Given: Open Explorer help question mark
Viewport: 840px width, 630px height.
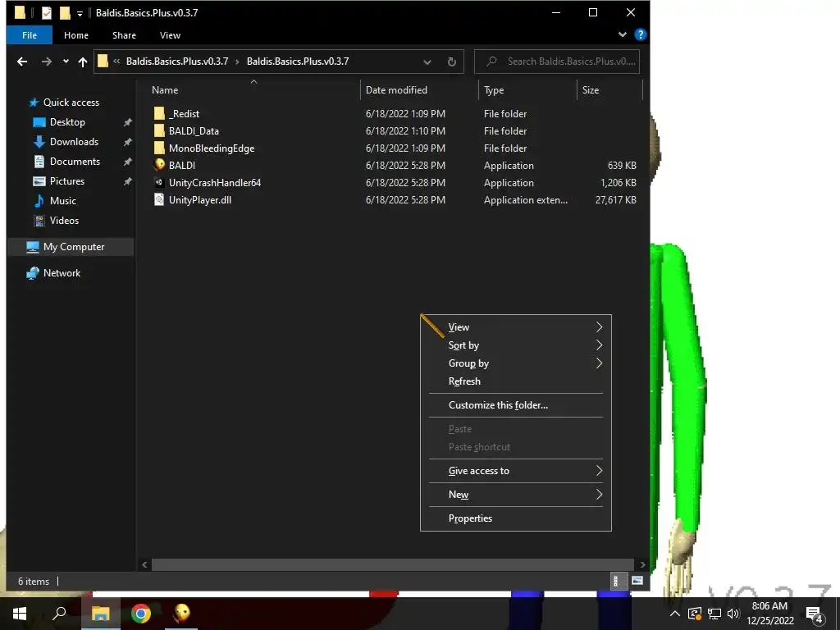Looking at the screenshot, I should pos(640,34).
